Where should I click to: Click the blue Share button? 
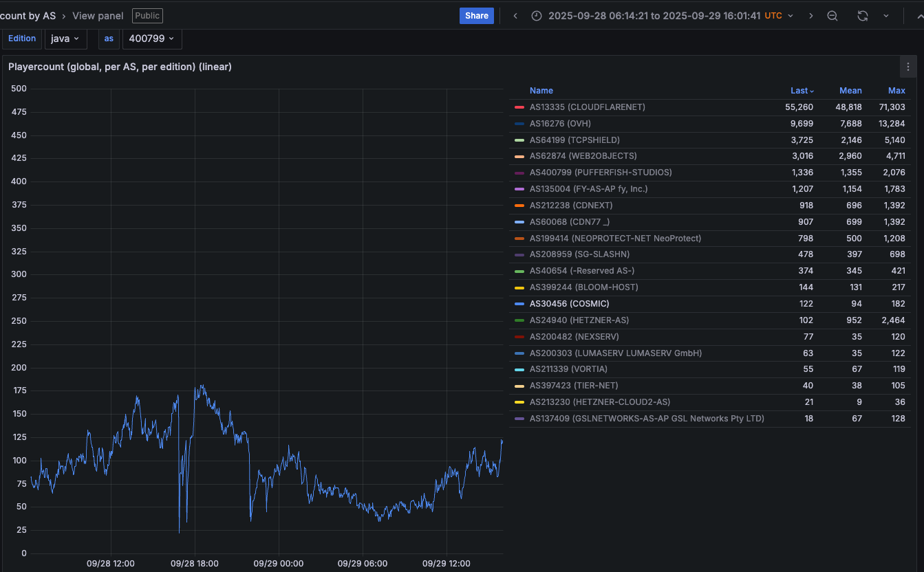tap(476, 16)
